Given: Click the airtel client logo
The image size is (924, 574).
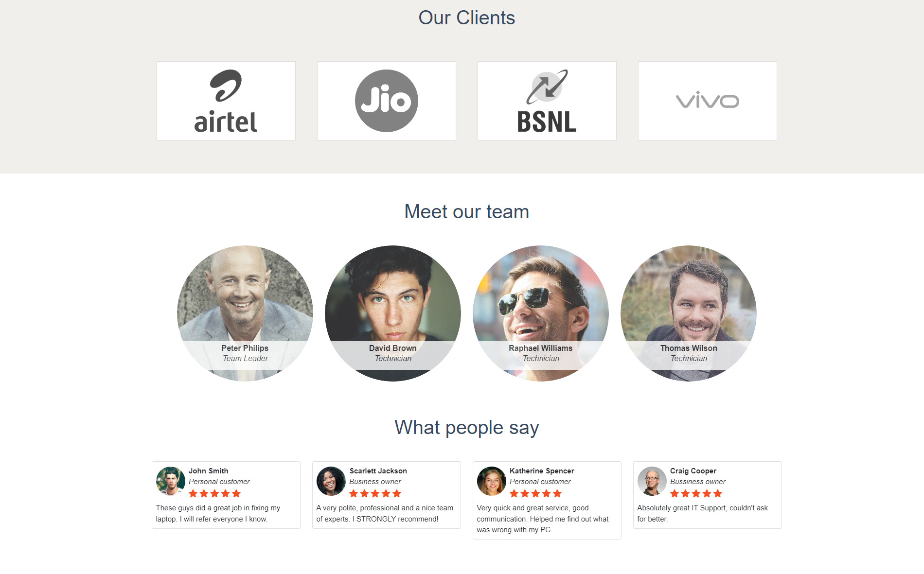Looking at the screenshot, I should pyautogui.click(x=226, y=101).
